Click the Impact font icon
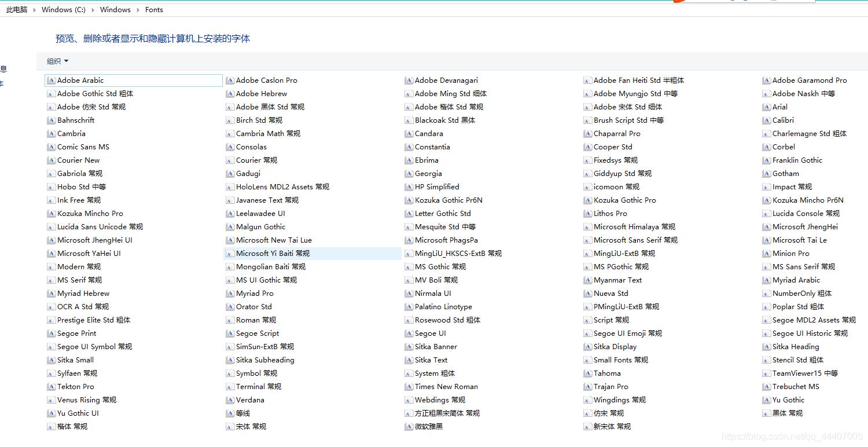The width and height of the screenshot is (868, 447). (766, 187)
